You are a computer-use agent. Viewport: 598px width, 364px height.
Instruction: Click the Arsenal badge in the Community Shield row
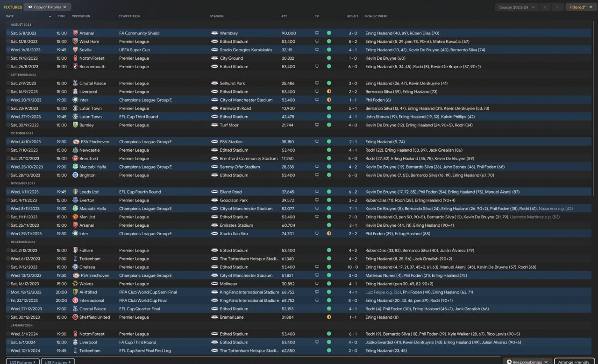[x=75, y=33]
